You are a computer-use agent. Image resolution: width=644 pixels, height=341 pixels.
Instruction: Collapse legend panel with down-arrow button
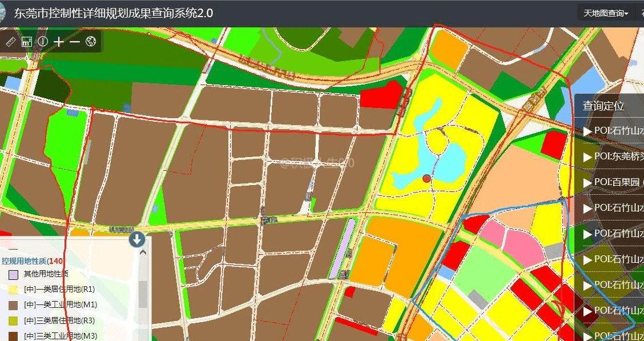137,239
